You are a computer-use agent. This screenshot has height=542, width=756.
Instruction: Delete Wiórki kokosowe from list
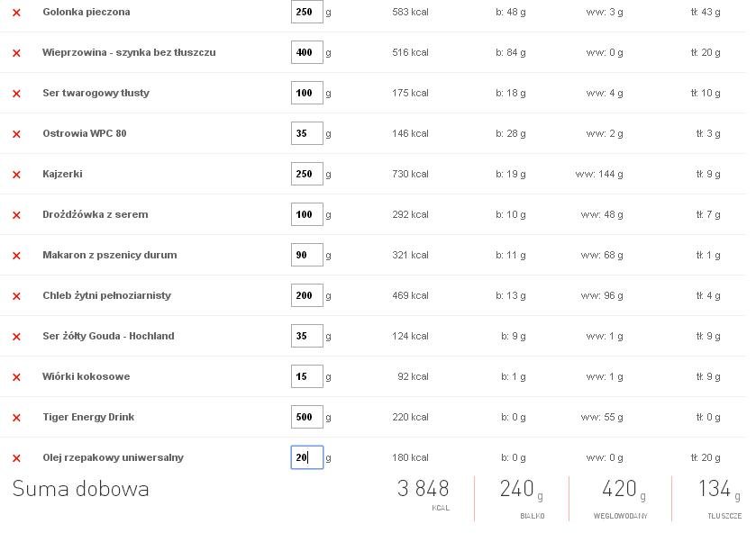(16, 377)
